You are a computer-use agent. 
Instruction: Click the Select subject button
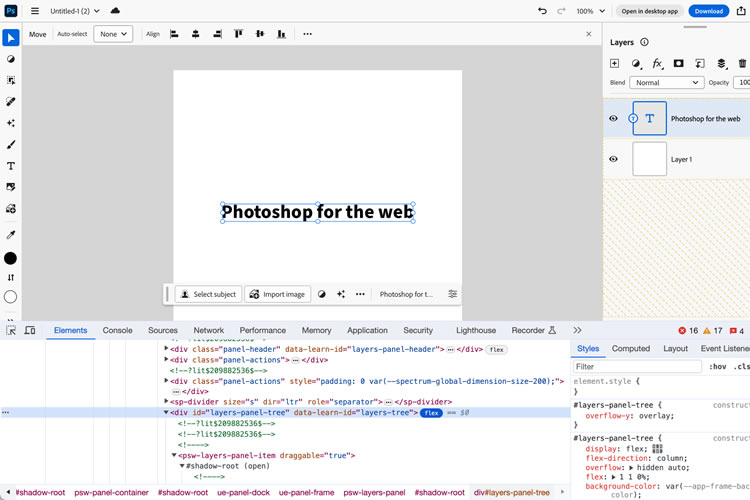pos(208,294)
